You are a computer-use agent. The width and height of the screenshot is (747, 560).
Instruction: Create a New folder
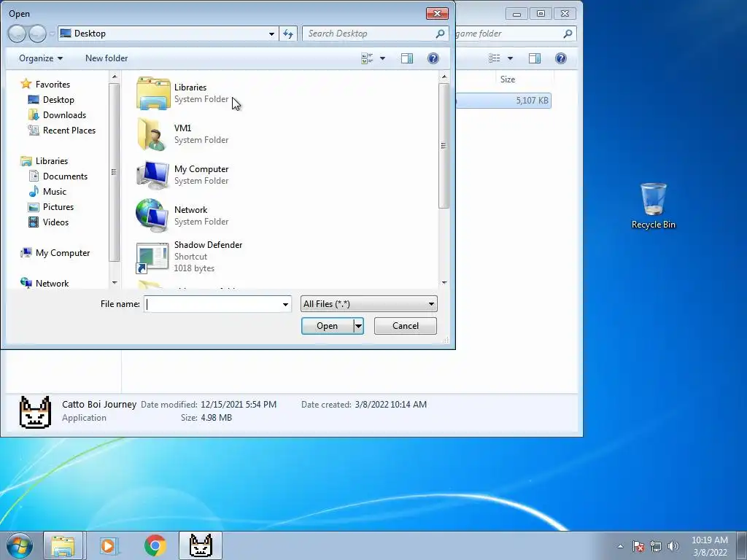click(107, 58)
